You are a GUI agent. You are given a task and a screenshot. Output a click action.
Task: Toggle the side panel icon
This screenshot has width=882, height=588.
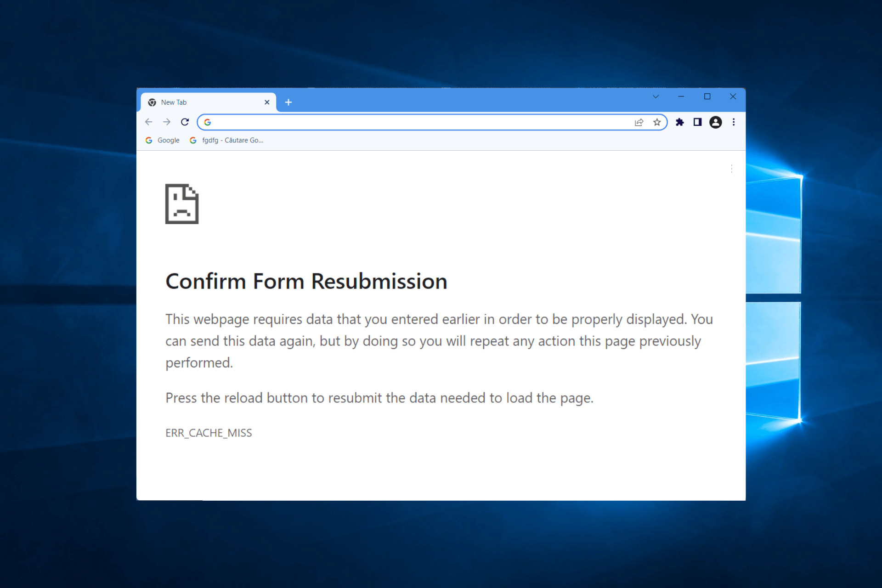point(697,122)
